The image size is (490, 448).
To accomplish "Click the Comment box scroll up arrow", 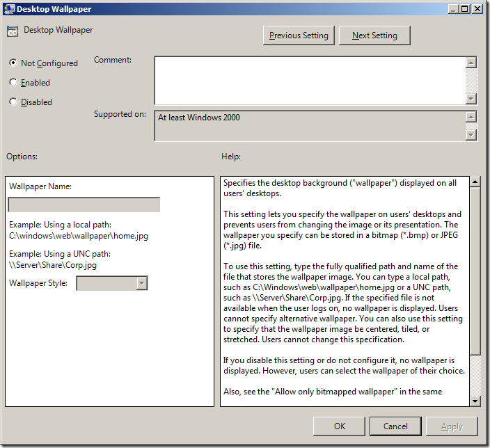I will point(471,63).
